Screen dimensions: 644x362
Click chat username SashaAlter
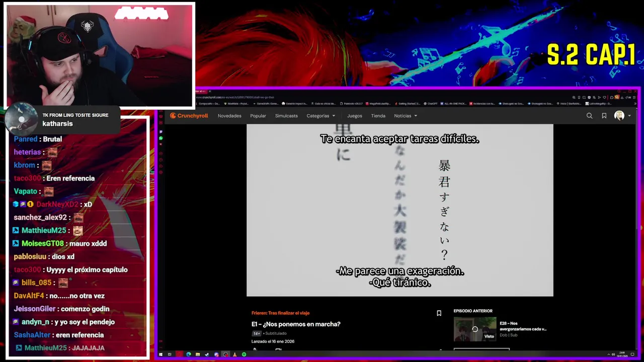coord(33,335)
